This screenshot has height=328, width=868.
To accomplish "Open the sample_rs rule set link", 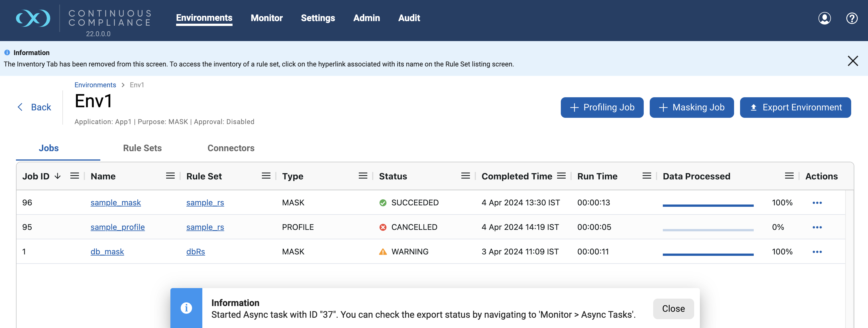I will coord(205,203).
